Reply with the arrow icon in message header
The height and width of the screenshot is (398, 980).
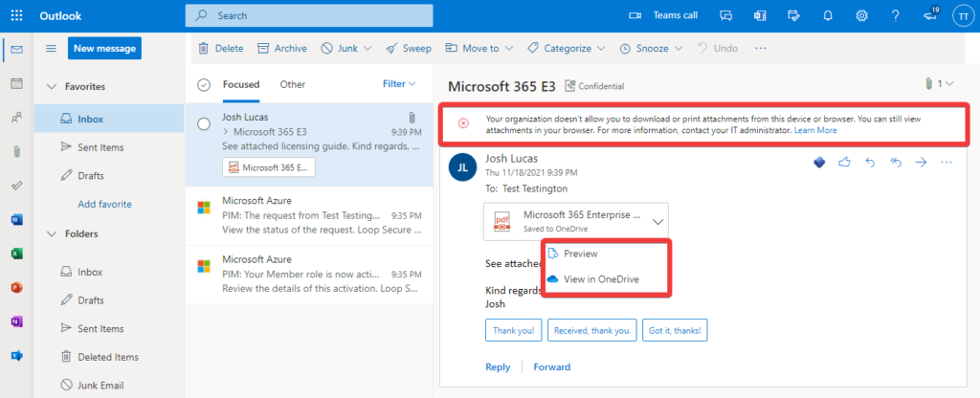pyautogui.click(x=870, y=163)
